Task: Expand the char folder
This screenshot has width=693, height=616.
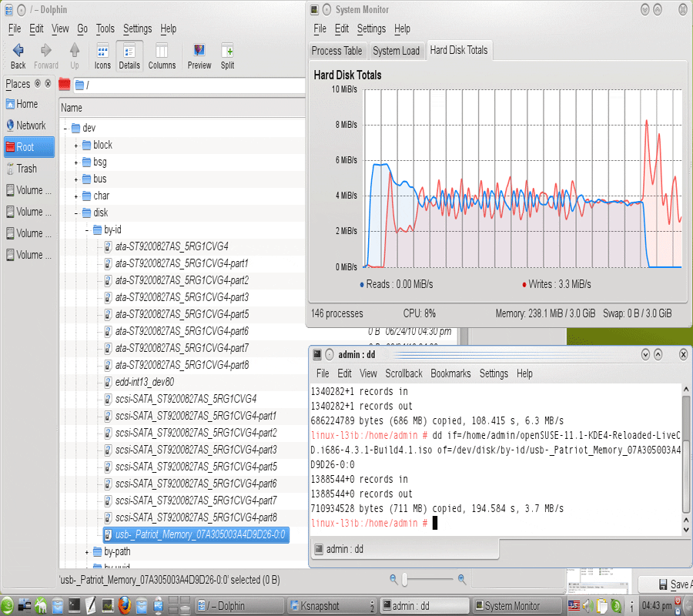Action: pos(76,196)
